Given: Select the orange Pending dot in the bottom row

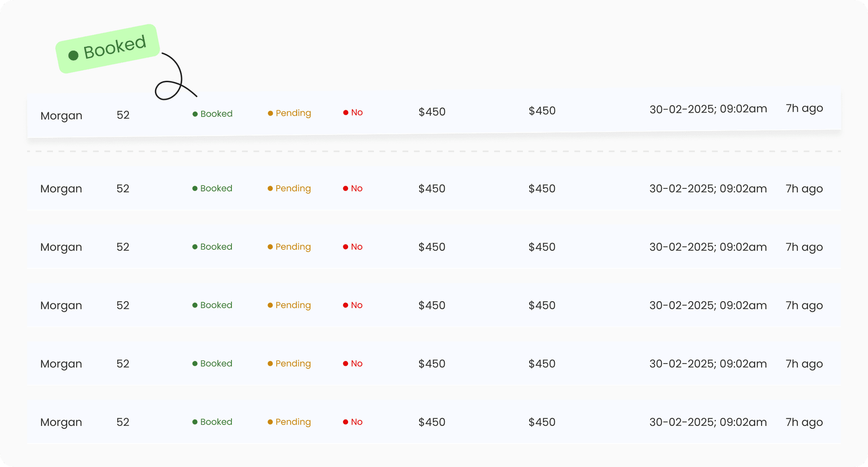Looking at the screenshot, I should point(270,422).
